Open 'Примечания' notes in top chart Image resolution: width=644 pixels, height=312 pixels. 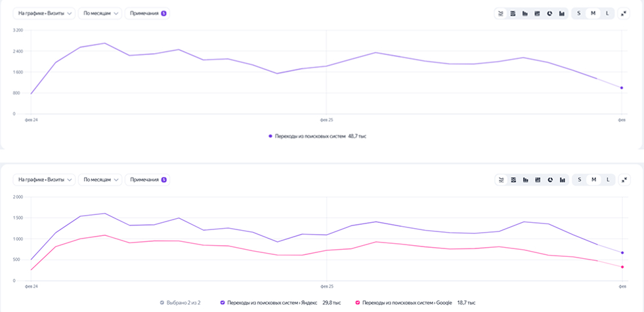coord(148,13)
